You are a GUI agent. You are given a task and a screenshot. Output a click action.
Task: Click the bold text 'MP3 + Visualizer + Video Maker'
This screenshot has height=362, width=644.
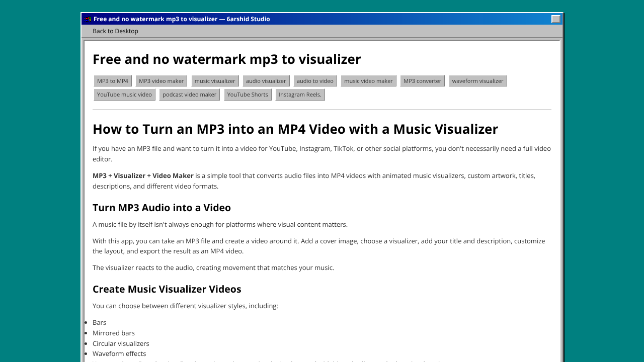pyautogui.click(x=143, y=176)
